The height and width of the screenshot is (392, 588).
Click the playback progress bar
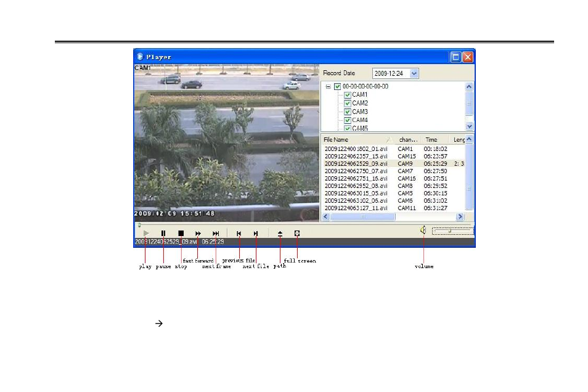tap(304, 225)
